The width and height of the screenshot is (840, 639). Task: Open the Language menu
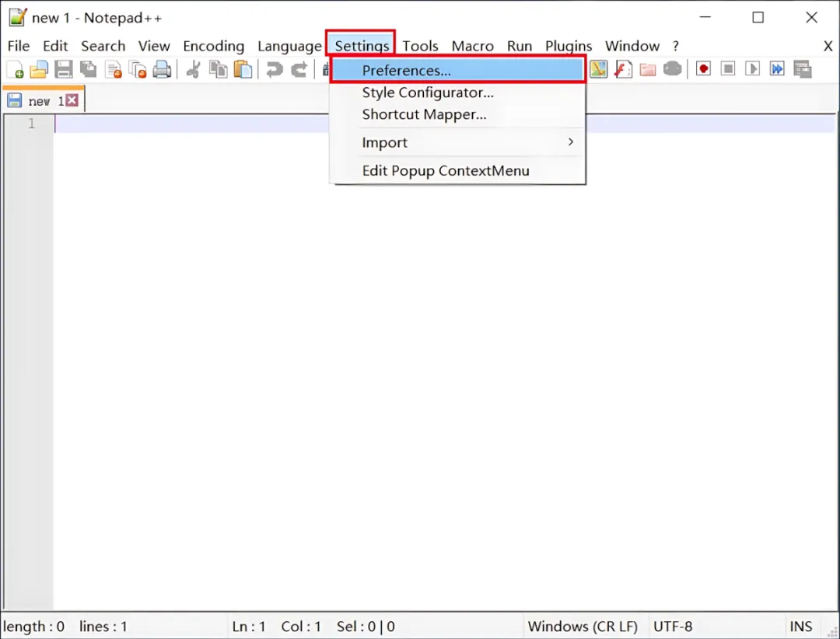click(x=289, y=46)
